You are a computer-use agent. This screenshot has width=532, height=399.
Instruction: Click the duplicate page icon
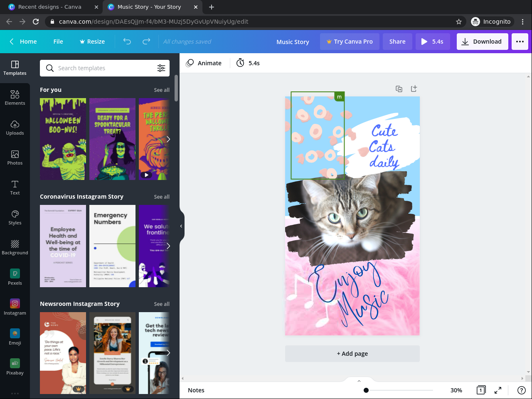(399, 89)
